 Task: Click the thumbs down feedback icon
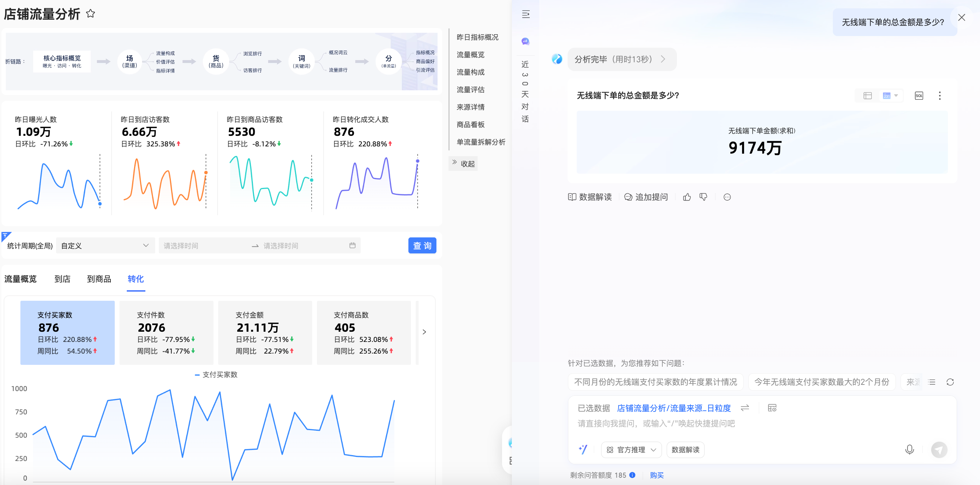[703, 197]
